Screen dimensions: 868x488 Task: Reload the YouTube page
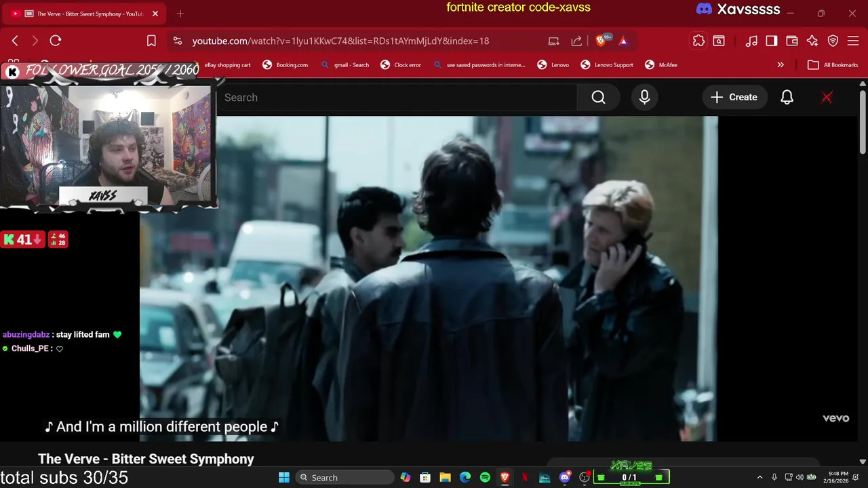click(56, 41)
